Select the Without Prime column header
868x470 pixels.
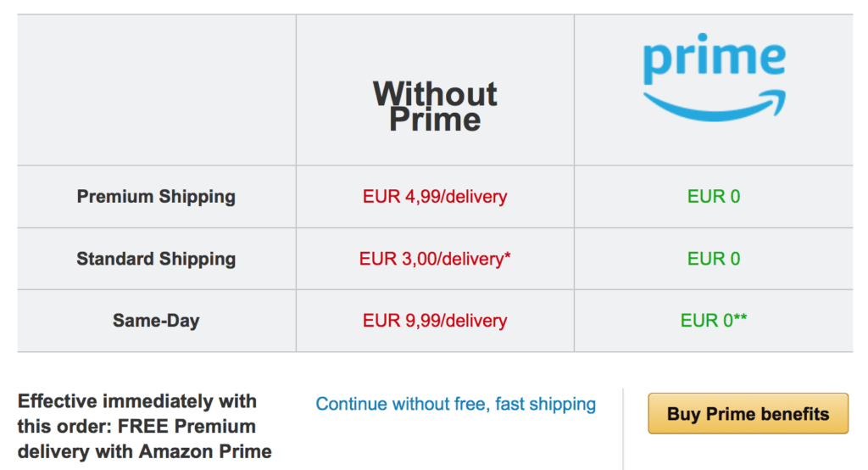[435, 105]
